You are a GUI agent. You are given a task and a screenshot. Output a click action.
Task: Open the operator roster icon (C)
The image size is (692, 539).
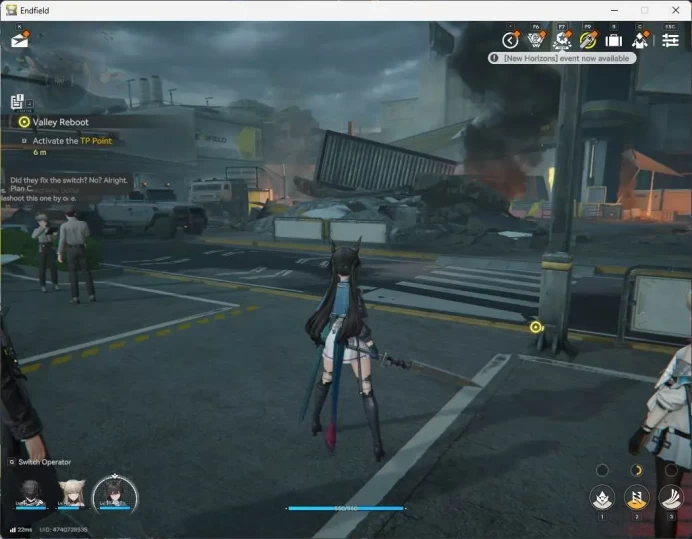[640, 40]
